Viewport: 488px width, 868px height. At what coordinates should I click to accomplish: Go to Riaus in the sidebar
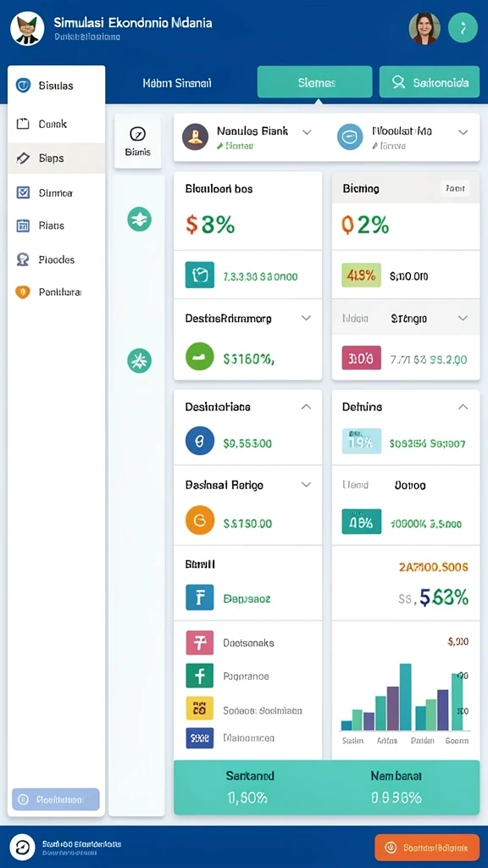click(56, 225)
